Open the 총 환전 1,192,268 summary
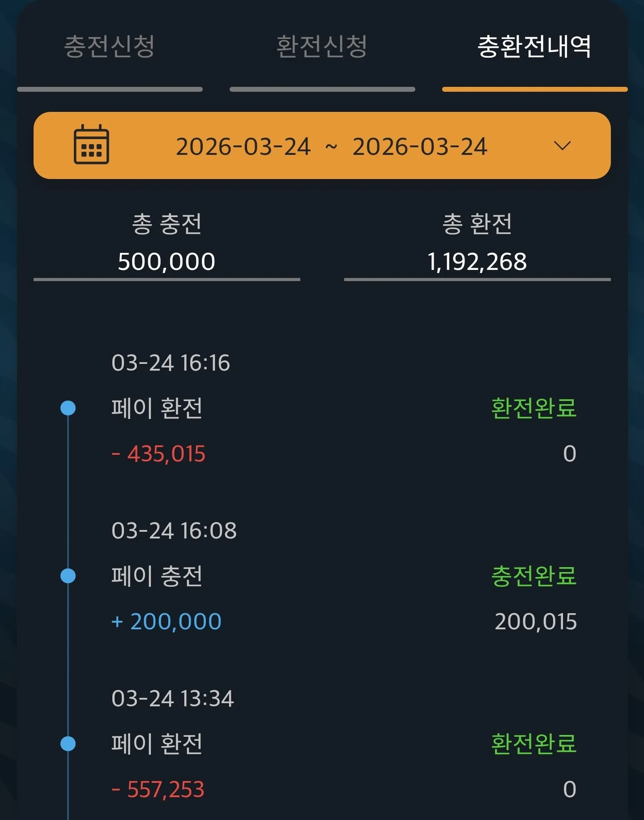Screen dimensions: 644x820 tap(477, 244)
